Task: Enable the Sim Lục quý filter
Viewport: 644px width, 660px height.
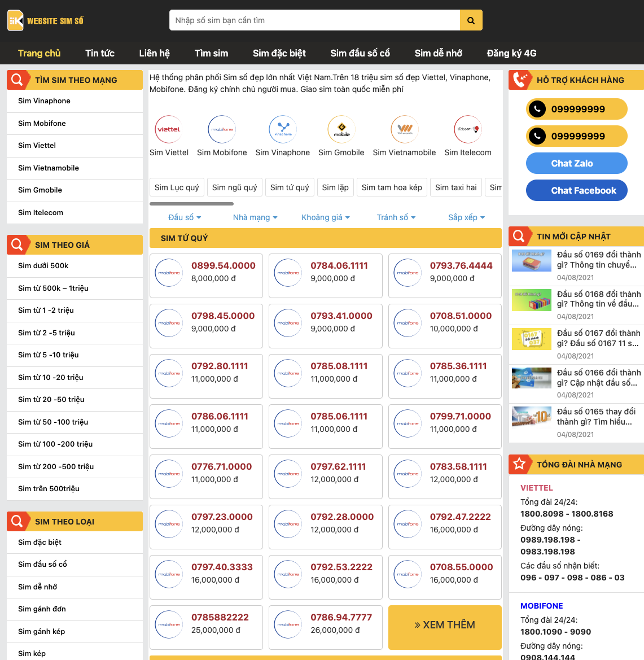Action: (x=176, y=187)
